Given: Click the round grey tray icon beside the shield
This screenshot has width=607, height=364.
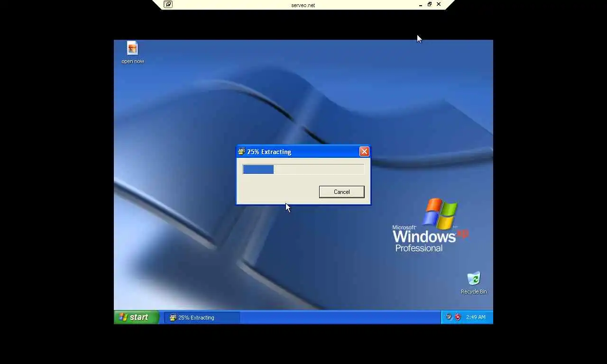Looking at the screenshot, I should point(449,317).
